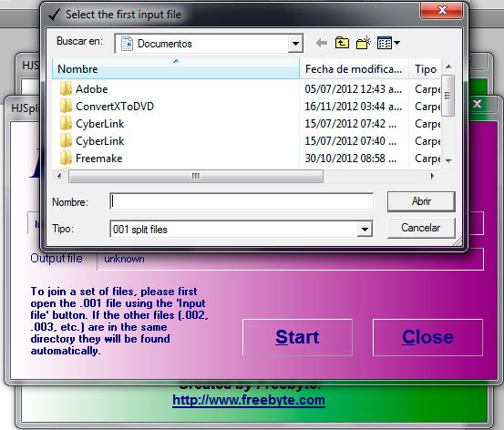The height and width of the screenshot is (430, 504).
Task: Create a new folder icon
Action: (x=364, y=43)
